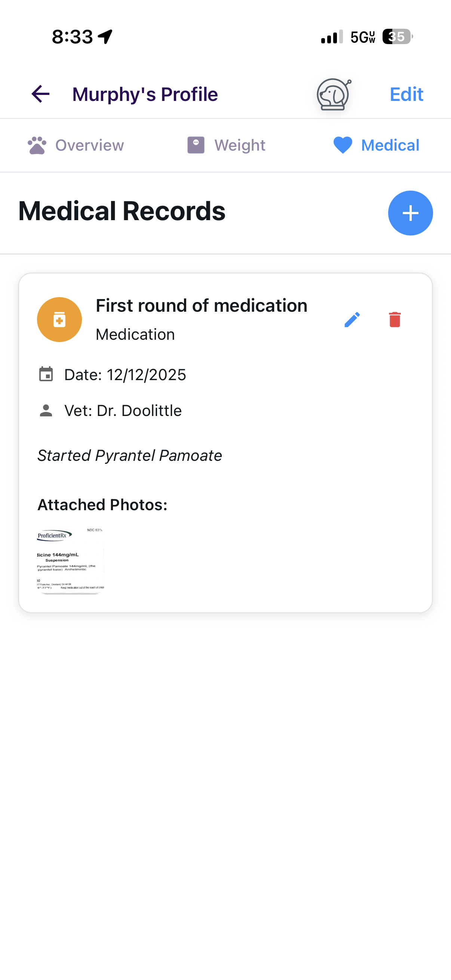451x980 pixels.
Task: Click the person icon beside Vet
Action: click(46, 410)
